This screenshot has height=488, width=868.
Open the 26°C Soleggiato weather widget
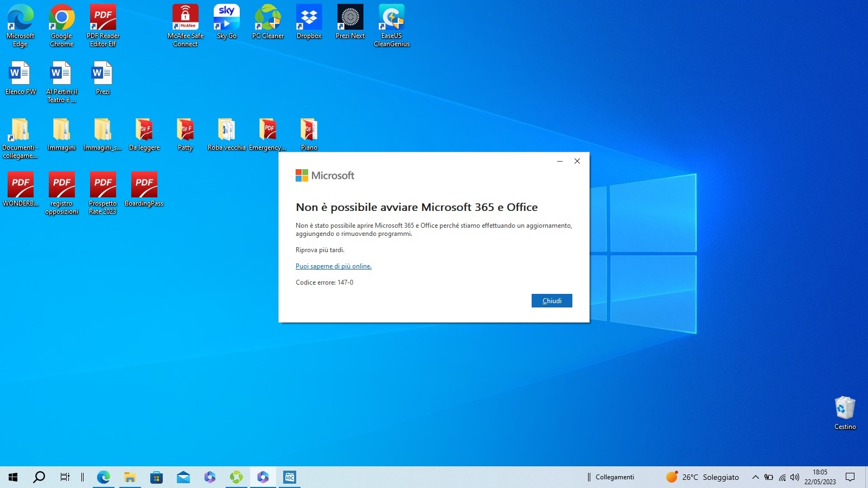pyautogui.click(x=703, y=477)
